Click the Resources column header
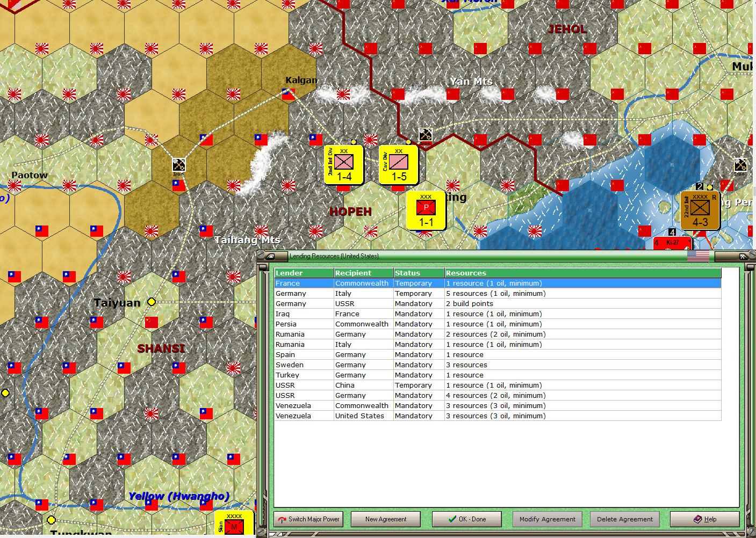This screenshot has width=756, height=538. [583, 273]
